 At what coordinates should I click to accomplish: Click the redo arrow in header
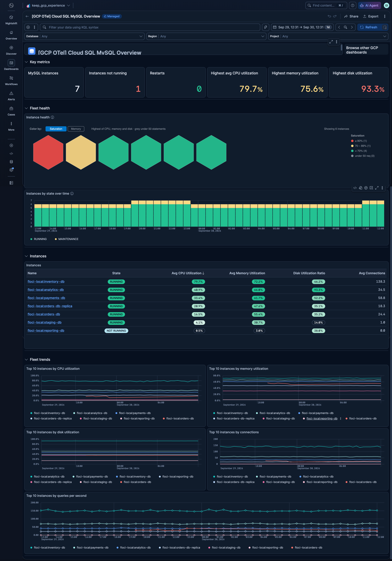click(335, 16)
